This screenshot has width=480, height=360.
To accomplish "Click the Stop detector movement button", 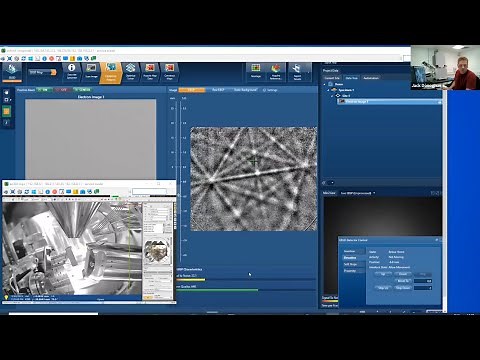I will click(x=423, y=274).
